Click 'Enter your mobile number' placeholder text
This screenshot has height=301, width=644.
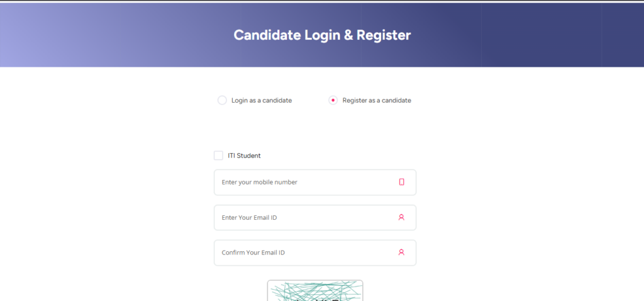(259, 182)
